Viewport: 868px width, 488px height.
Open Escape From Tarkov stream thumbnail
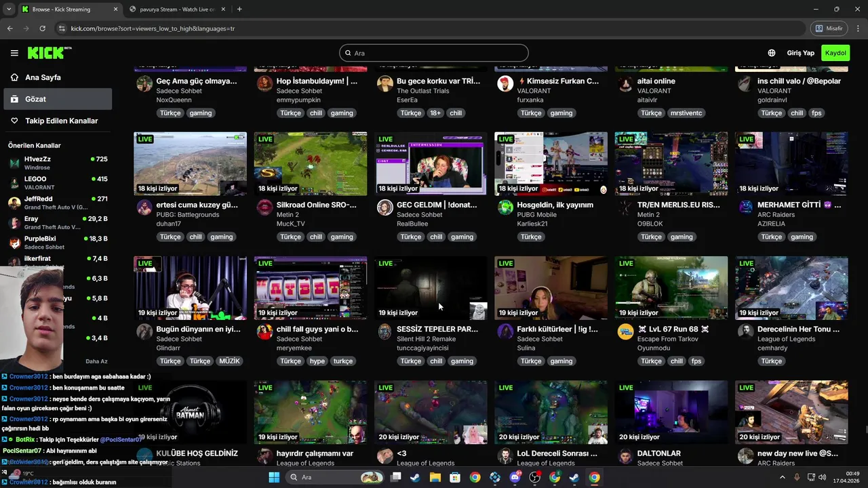671,288
